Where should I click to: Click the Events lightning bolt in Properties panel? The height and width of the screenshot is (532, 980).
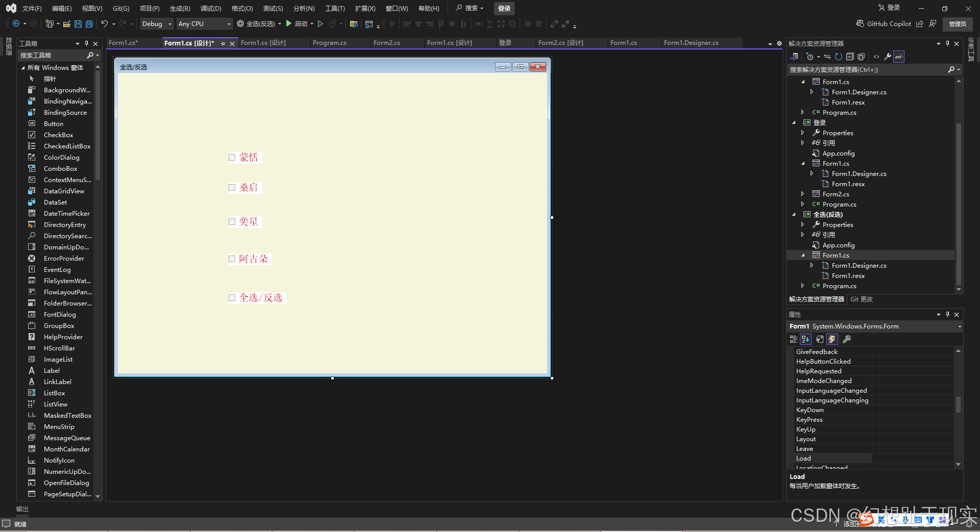tap(832, 339)
